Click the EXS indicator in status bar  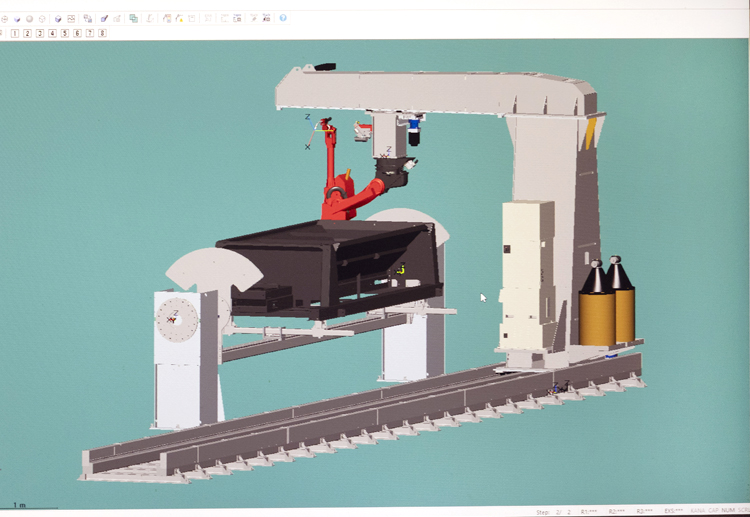(673, 511)
